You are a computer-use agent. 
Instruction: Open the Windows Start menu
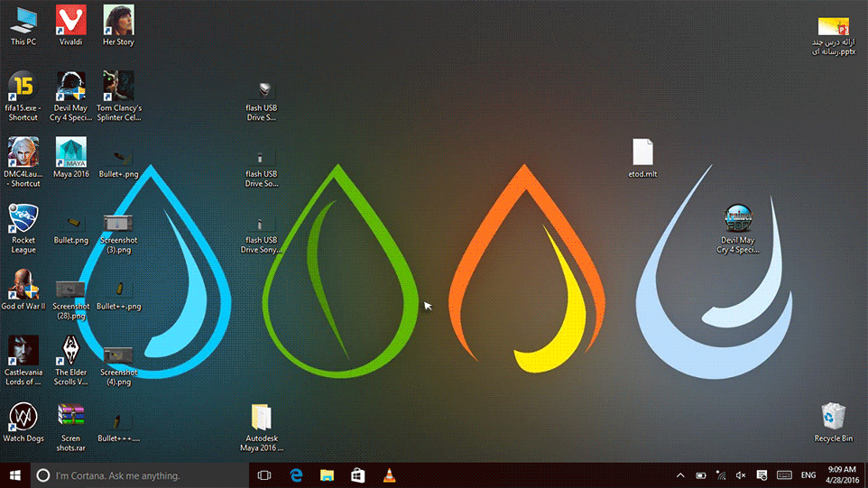pos(15,475)
